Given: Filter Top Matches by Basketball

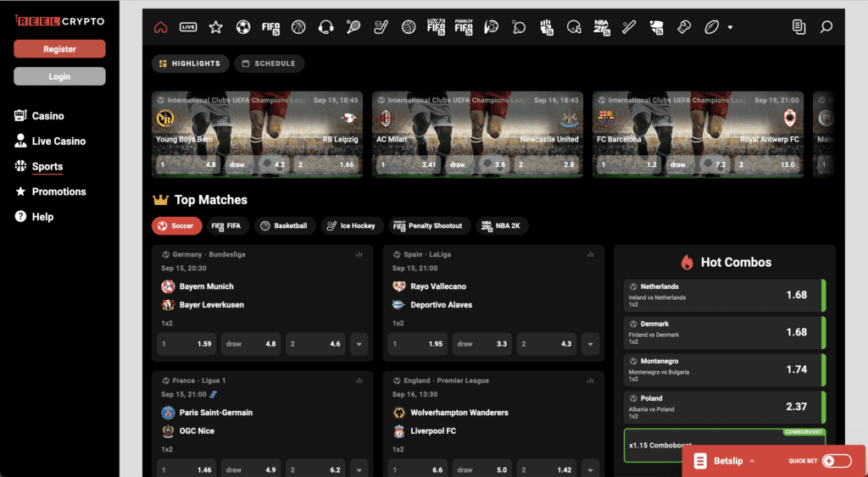Looking at the screenshot, I should 285,225.
